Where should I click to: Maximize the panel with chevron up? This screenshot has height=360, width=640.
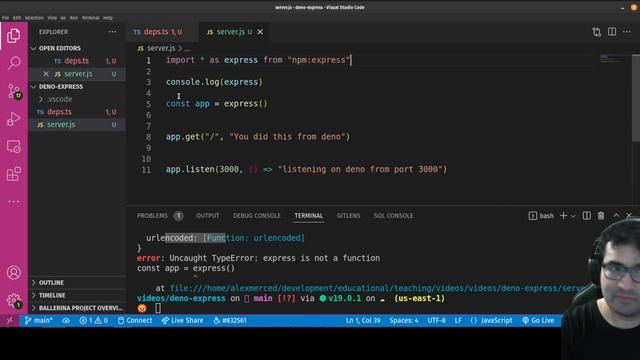[x=616, y=216]
